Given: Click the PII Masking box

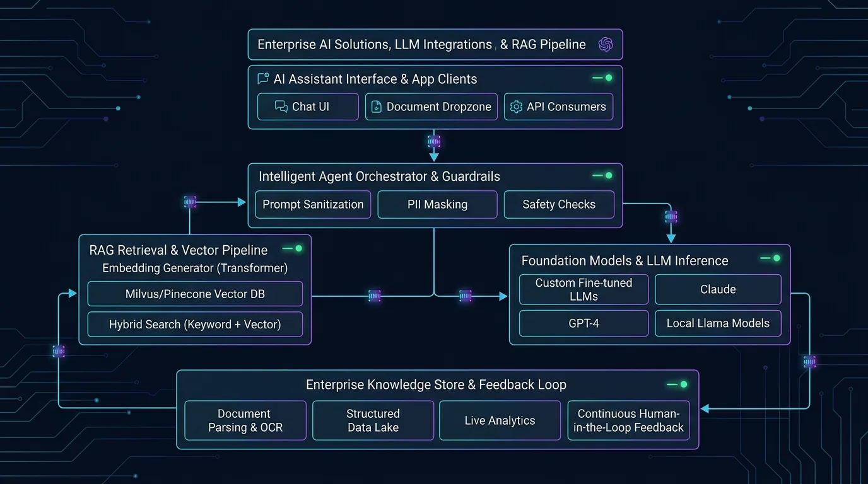Looking at the screenshot, I should pos(437,204).
